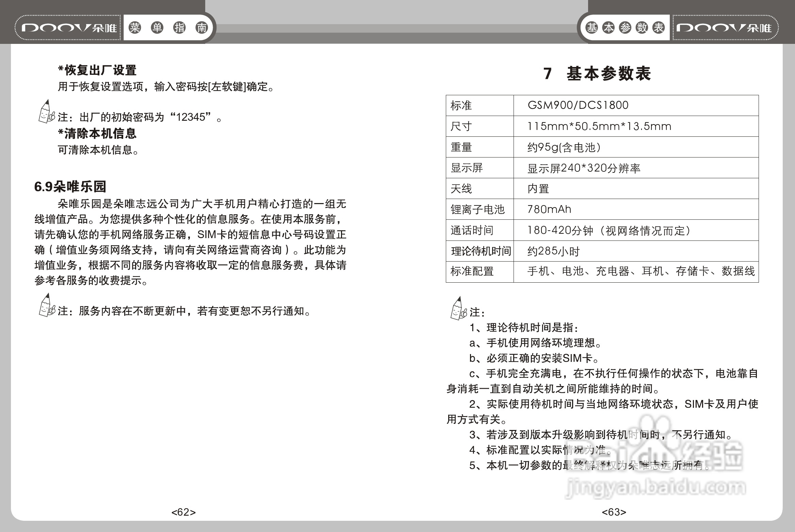Click the DOOV朵唯 logo at top left

coord(68,28)
